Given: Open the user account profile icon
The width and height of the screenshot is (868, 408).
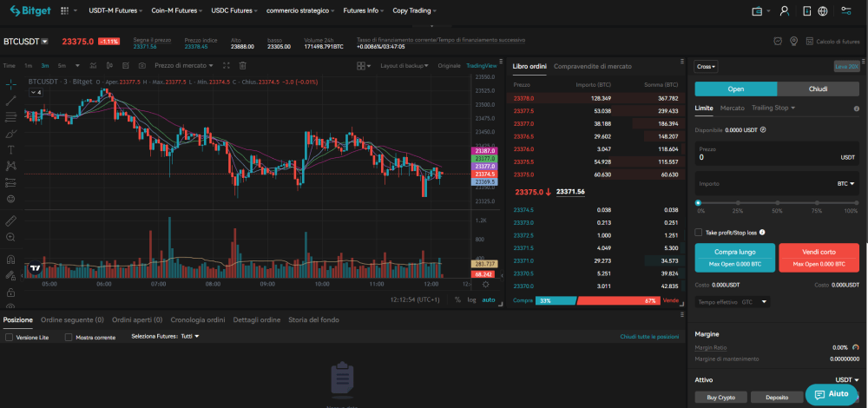Looking at the screenshot, I should (785, 10).
